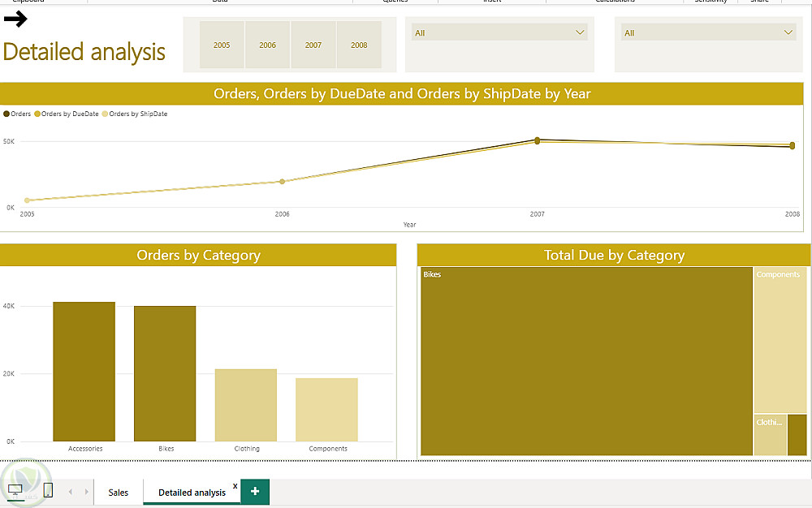The image size is (812, 508).
Task: Select the 2007 data point on line chart
Action: point(537,140)
